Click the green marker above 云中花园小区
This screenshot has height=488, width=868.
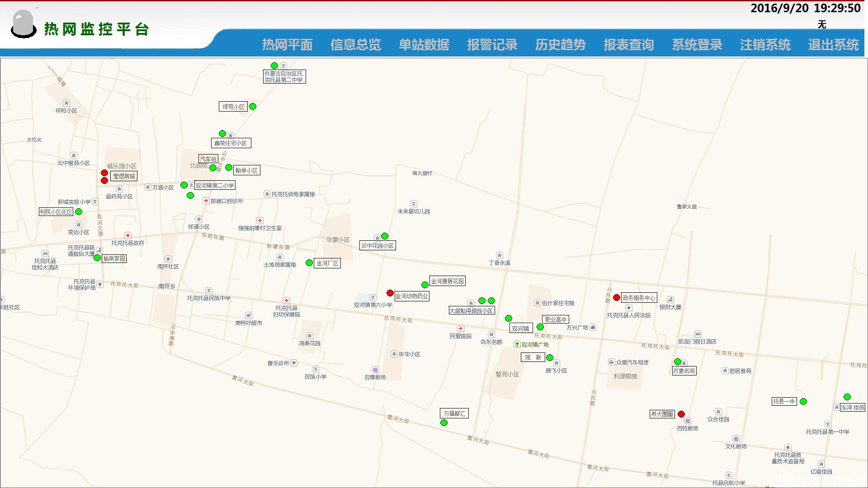click(384, 236)
